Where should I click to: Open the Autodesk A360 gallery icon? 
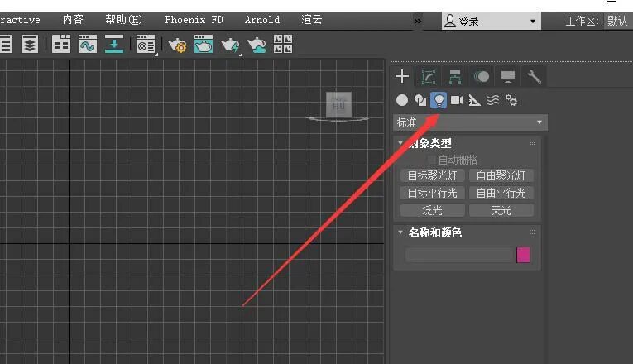pos(283,44)
